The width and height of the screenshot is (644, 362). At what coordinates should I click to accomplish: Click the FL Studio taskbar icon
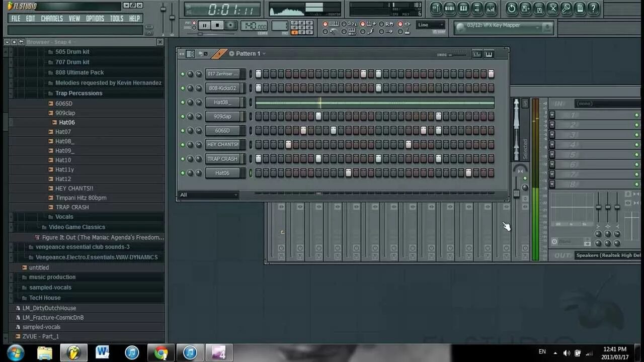point(74,352)
